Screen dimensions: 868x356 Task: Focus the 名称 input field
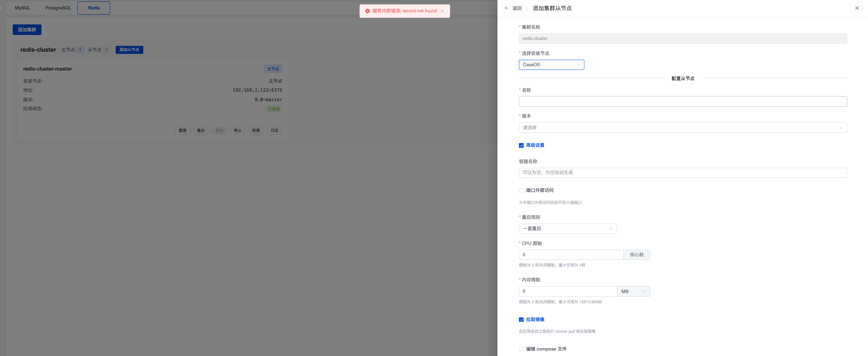683,101
